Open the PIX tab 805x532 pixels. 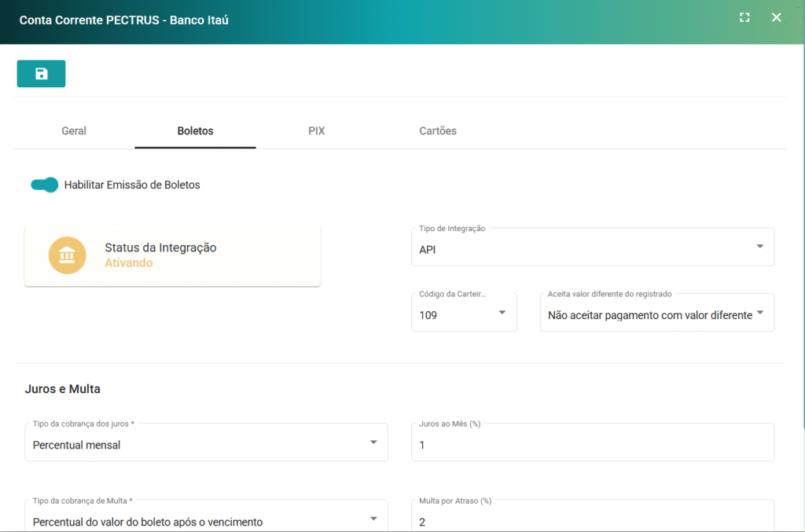tap(316, 130)
